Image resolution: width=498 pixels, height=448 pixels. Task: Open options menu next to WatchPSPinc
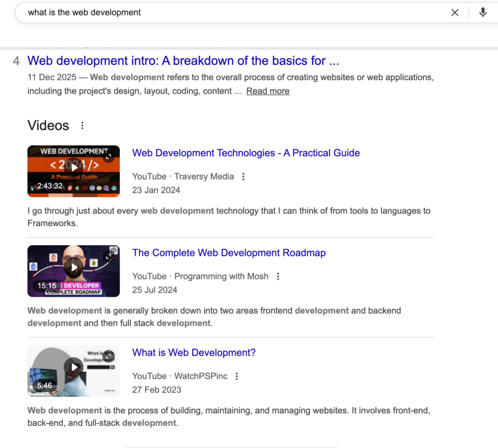[x=237, y=376]
